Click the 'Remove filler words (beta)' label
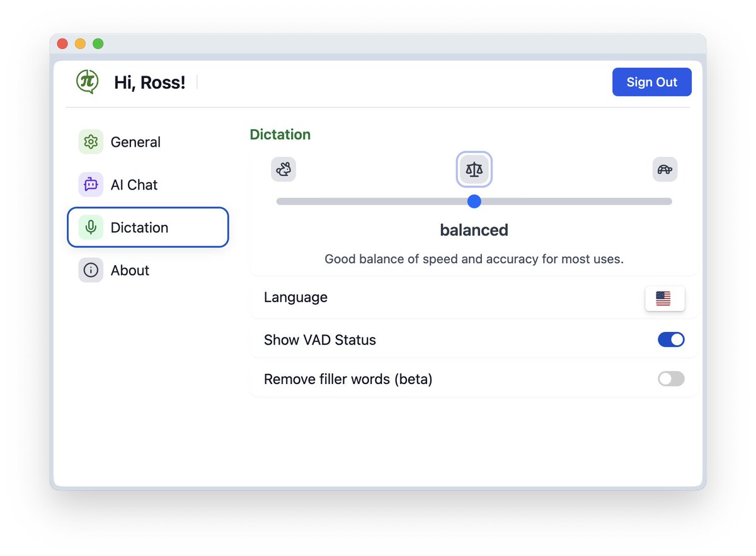Image resolution: width=756 pixels, height=556 pixels. [348, 379]
